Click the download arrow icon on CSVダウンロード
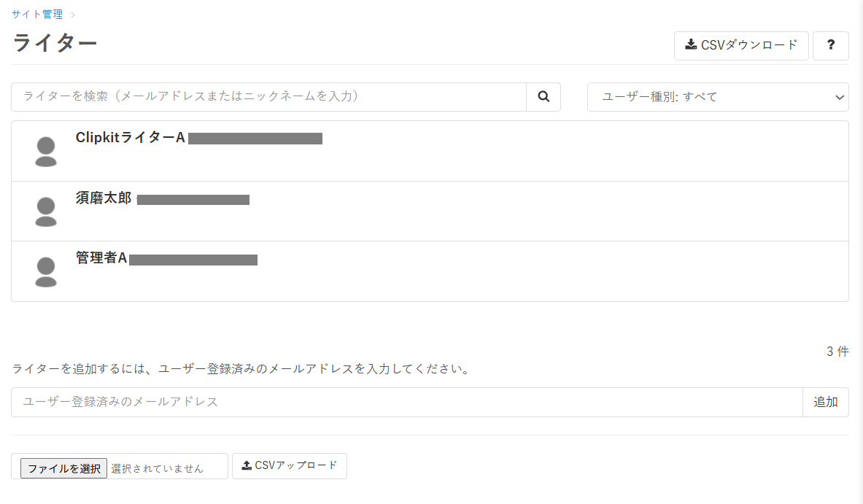The image size is (863, 504). [691, 44]
